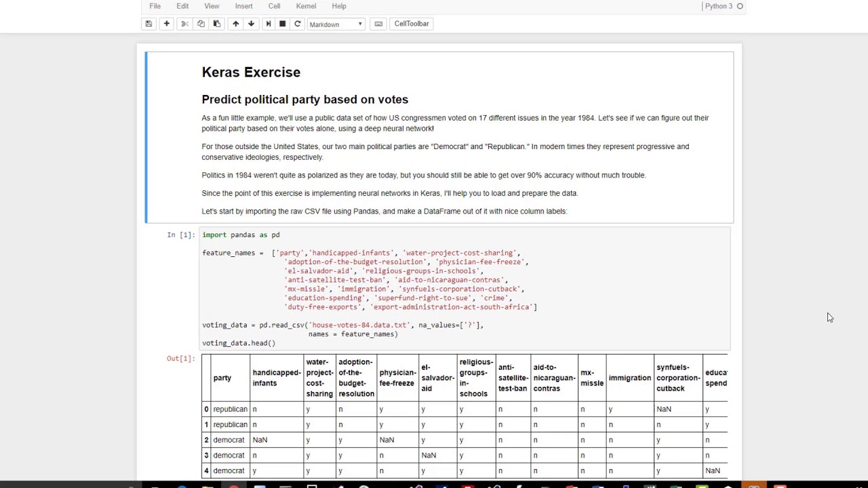Open the command palette keyboard icon
Viewport: 868px width, 488px height.
click(378, 24)
